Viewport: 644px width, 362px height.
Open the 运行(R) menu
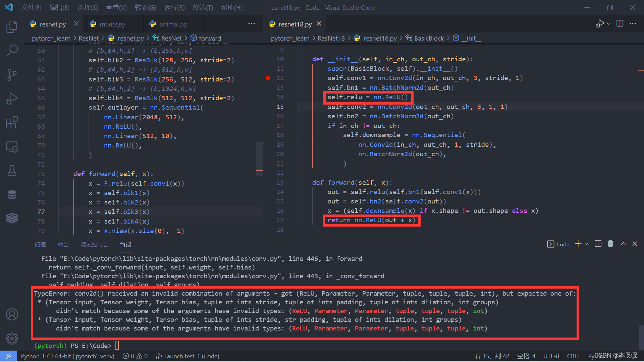coord(174,7)
